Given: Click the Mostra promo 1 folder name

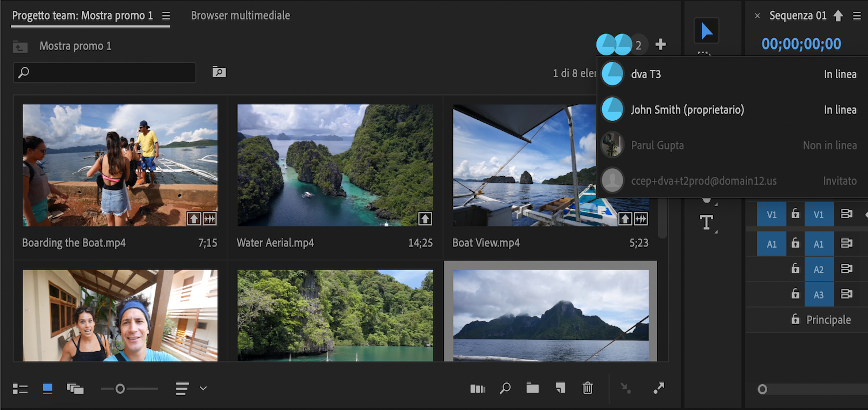Looking at the screenshot, I should (75, 46).
